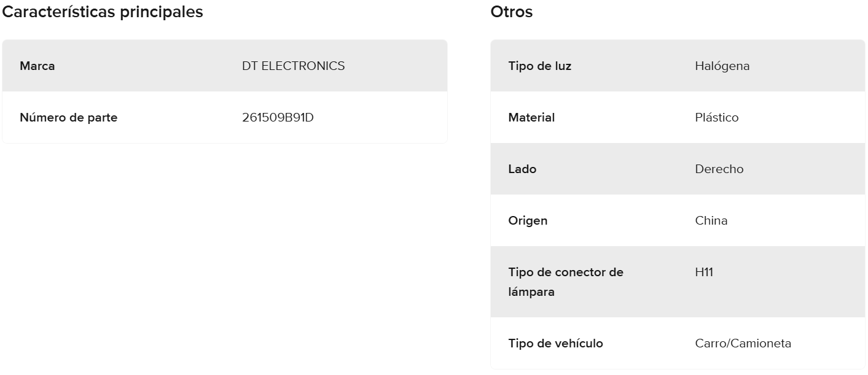Click the 'Derecho' value
Screen dimensions: 868x375
point(719,169)
